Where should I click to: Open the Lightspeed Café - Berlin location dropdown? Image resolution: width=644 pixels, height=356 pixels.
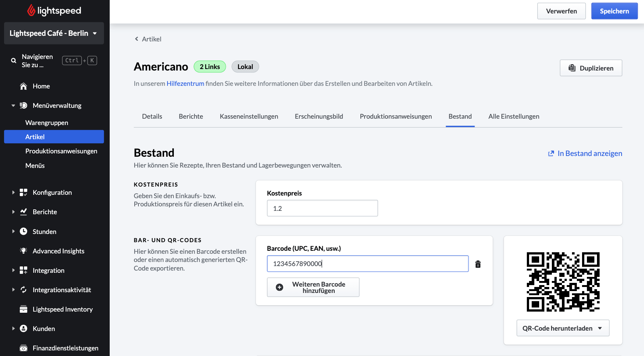[x=54, y=33]
